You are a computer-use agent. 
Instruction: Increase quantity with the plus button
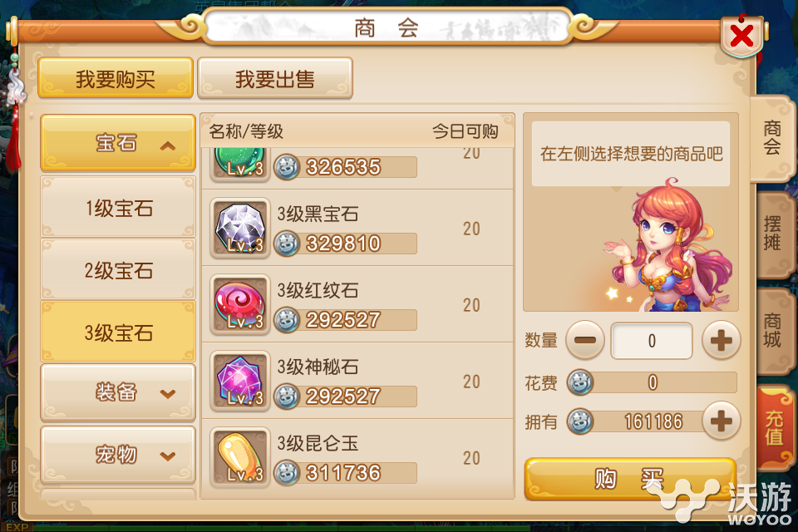[721, 340]
